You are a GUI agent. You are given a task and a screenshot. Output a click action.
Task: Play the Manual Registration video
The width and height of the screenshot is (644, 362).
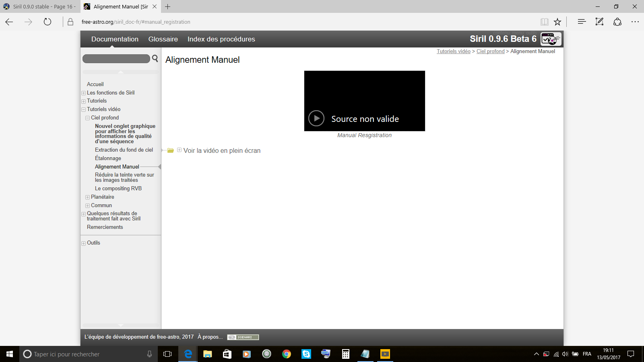316,118
